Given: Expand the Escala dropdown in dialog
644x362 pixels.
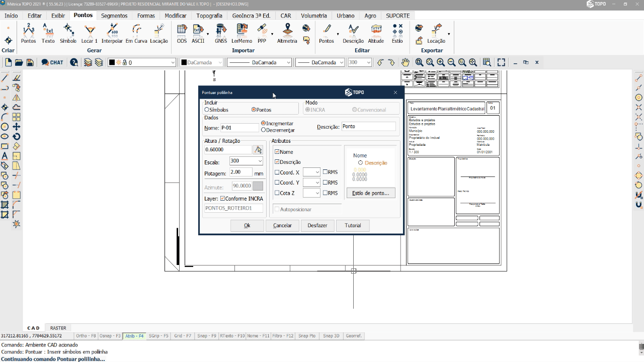Looking at the screenshot, I should coord(260,161).
